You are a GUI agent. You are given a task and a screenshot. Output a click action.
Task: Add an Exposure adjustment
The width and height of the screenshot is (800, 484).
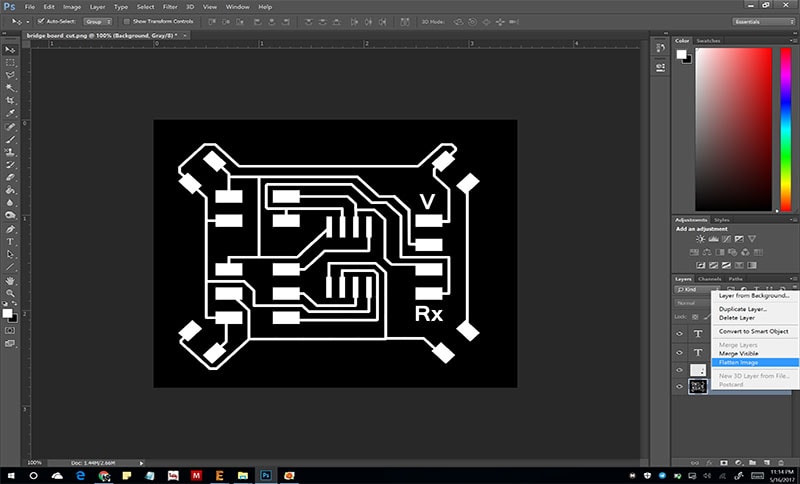click(739, 239)
